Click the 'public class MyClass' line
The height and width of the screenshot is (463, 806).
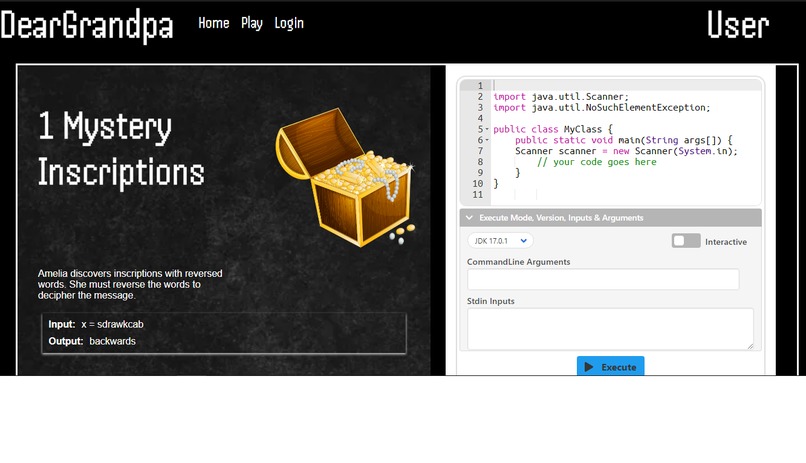553,129
